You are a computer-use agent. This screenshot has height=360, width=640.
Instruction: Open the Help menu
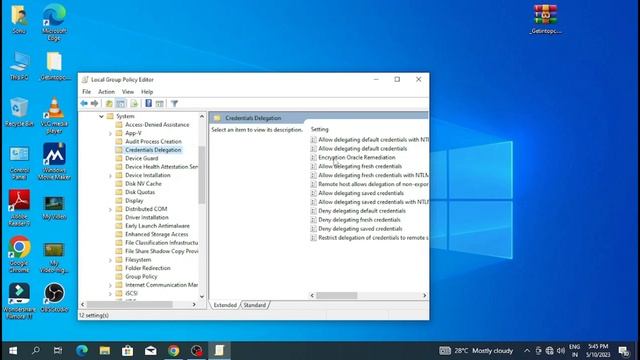(x=147, y=92)
